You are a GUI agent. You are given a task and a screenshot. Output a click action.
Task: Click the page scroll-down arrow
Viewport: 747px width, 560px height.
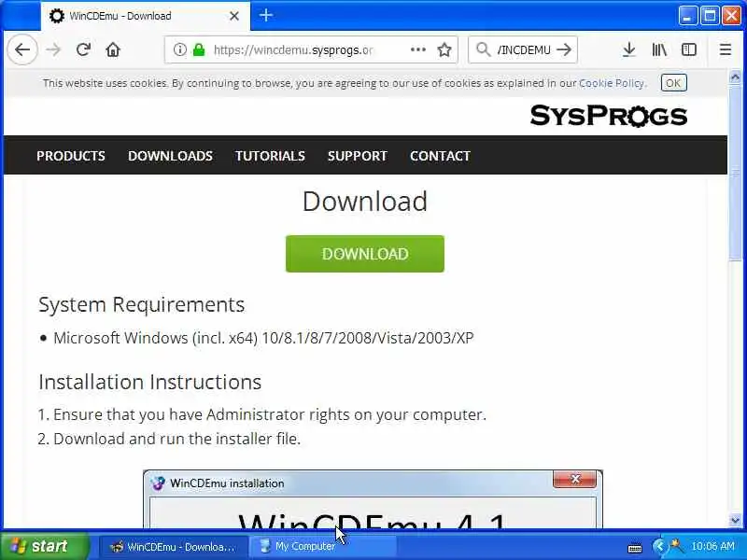coord(735,521)
